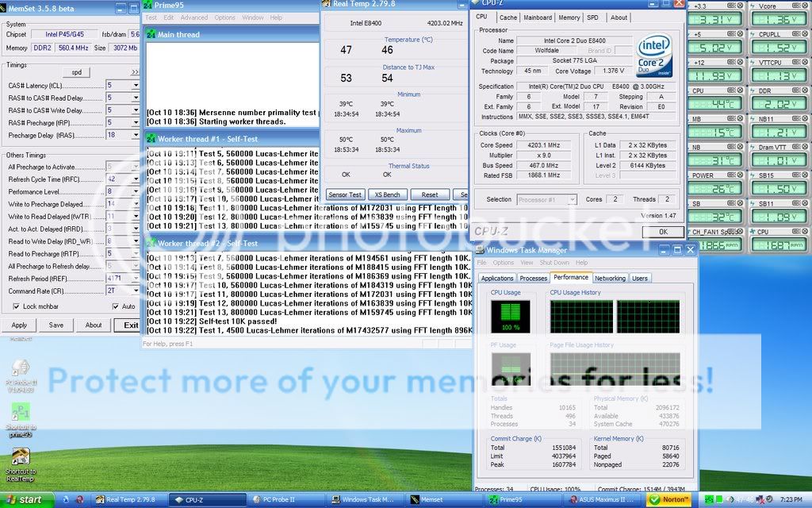Screen dimensions: 812x508
Task: Open the Read to Precharge (tRTP) dropdown
Action: coord(135,253)
